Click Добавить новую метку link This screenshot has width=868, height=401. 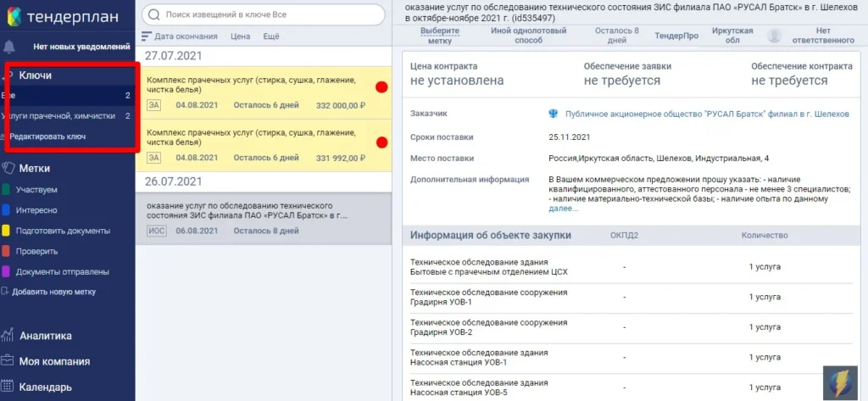tap(53, 292)
